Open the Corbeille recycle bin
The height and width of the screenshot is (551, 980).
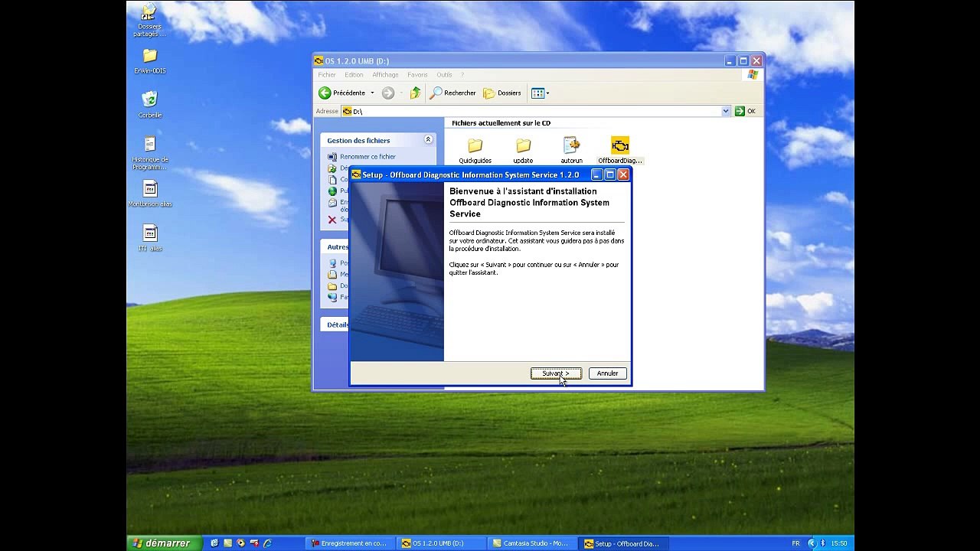(x=149, y=105)
